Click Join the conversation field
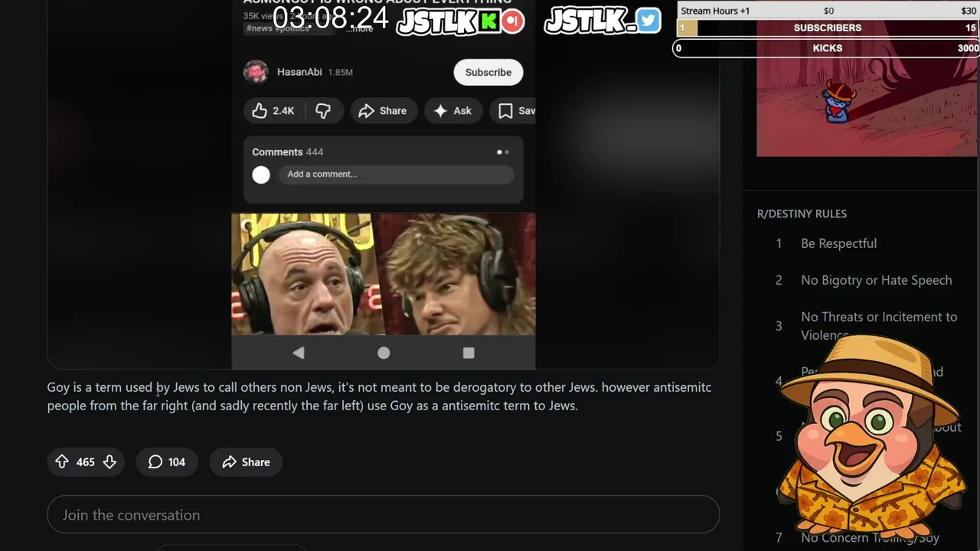The image size is (980, 551). [x=383, y=515]
